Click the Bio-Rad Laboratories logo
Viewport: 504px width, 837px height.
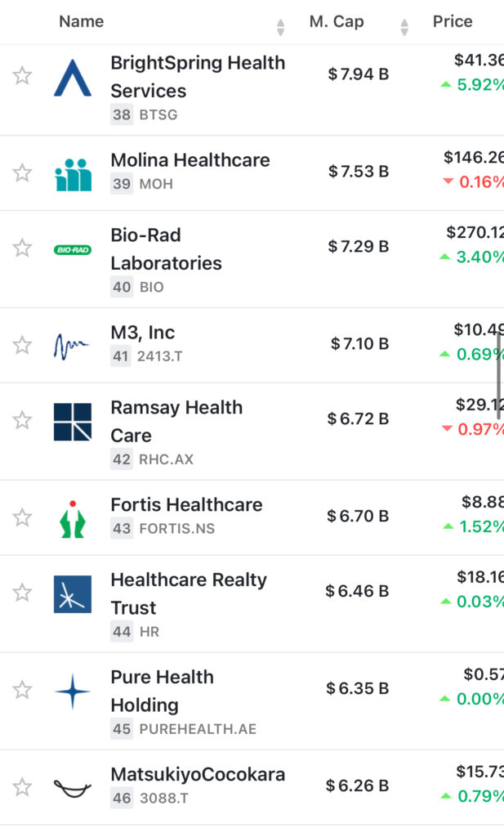coord(73,249)
